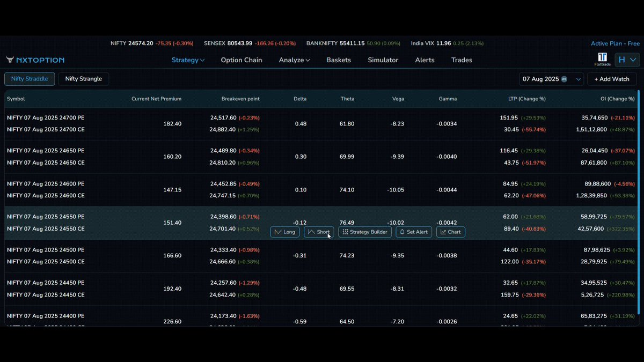Click breakeven value 24,747.15
Screen dimensions: 644x362
point(223,196)
